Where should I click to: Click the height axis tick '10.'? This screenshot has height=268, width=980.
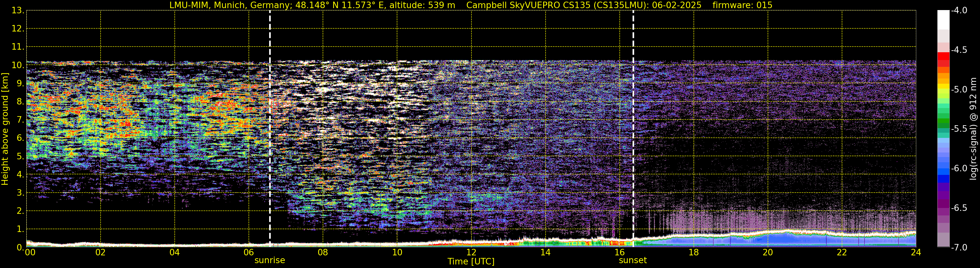pyautogui.click(x=18, y=65)
